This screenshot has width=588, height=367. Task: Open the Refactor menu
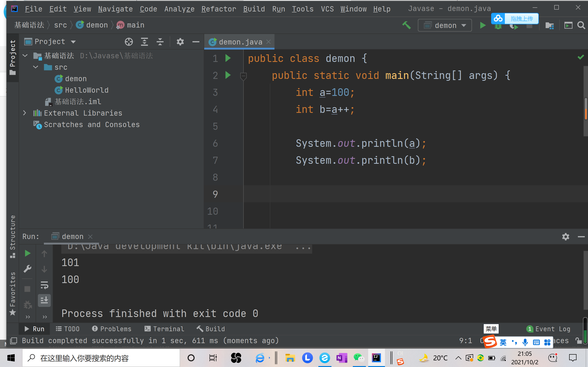coord(218,9)
